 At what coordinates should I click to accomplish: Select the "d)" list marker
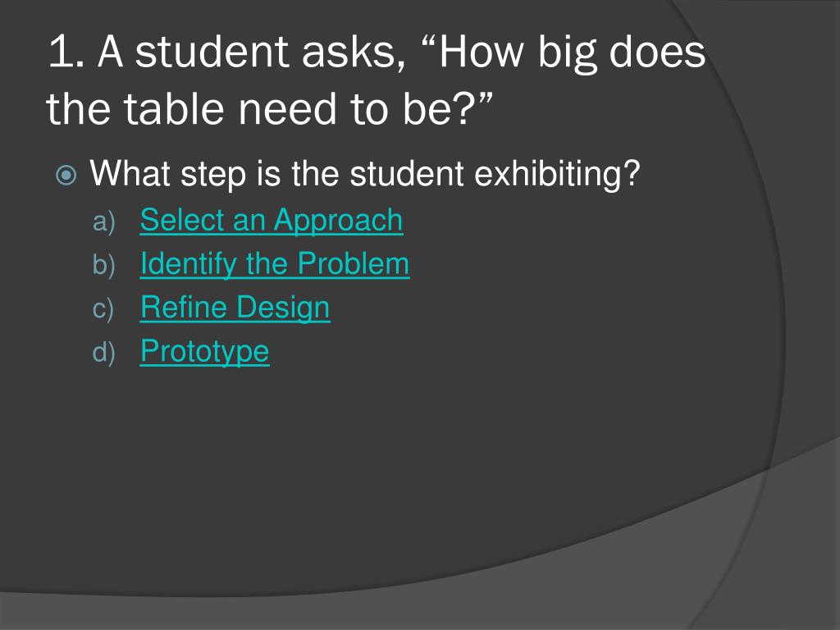pyautogui.click(x=104, y=353)
